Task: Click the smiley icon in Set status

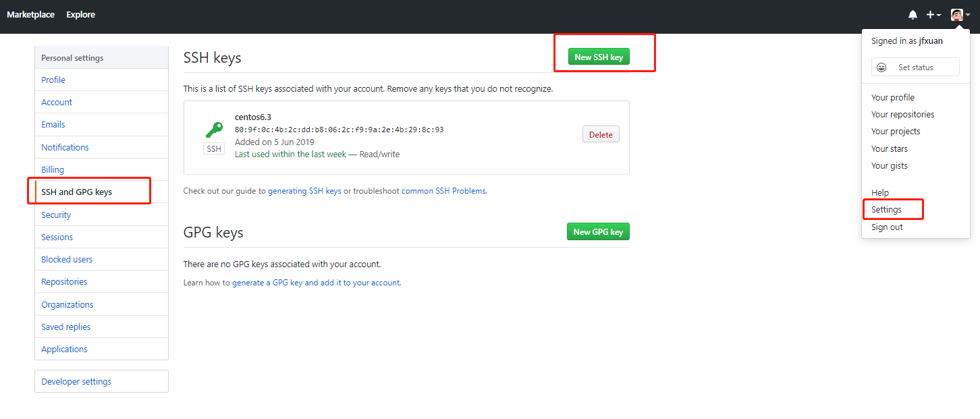Action: pos(881,67)
